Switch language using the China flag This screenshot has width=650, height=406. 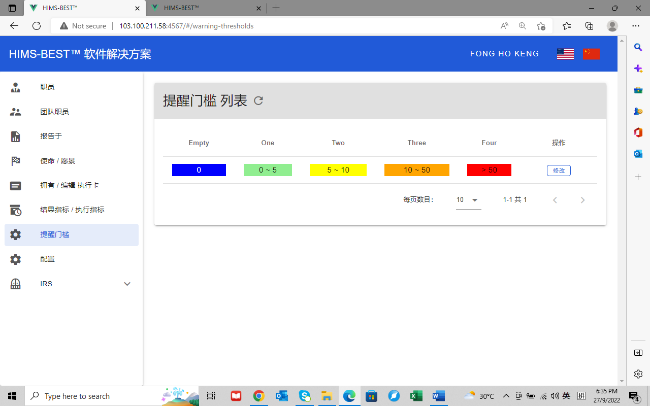[x=592, y=54]
